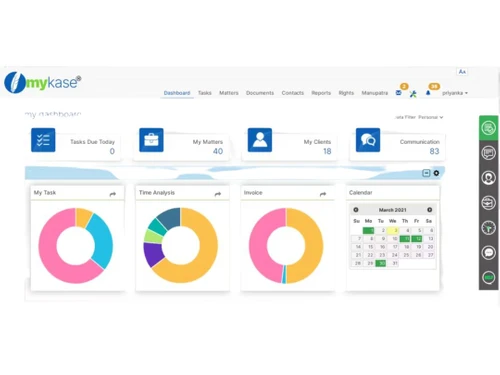Click the Aa font size icon
500x375 pixels.
[x=462, y=72]
